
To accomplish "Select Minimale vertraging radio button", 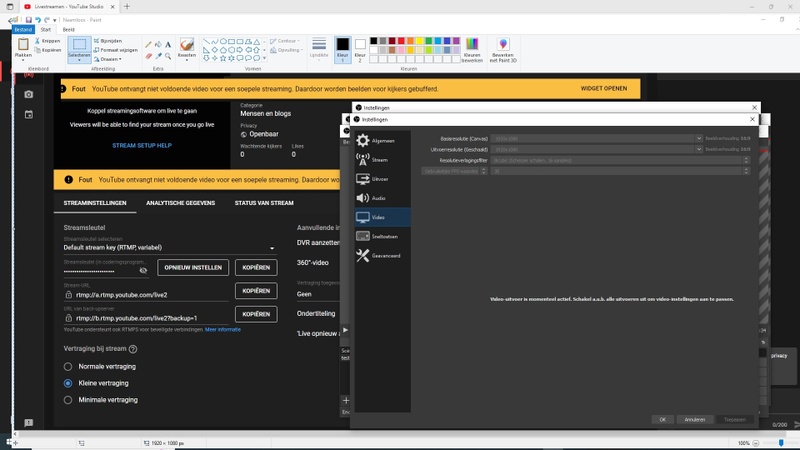I will click(68, 400).
